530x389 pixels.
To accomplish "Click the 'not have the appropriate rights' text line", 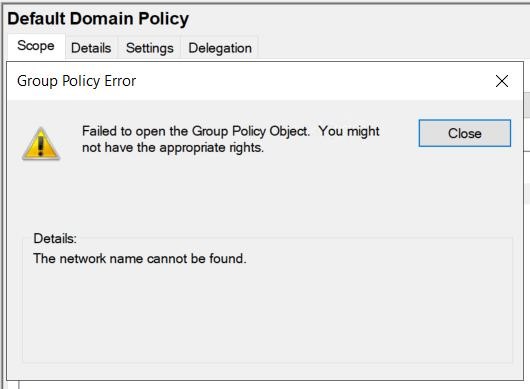I will [x=173, y=148].
